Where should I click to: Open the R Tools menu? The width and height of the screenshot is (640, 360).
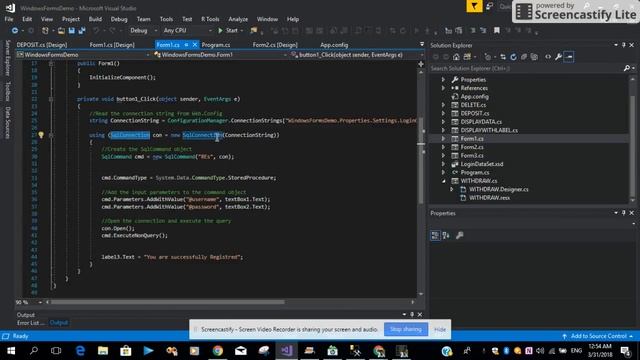point(210,19)
